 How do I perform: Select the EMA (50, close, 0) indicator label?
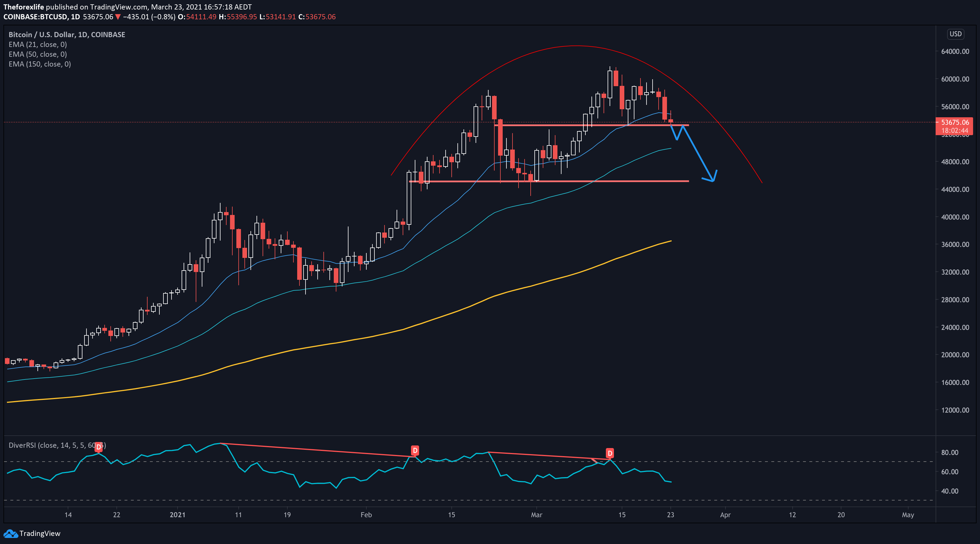pyautogui.click(x=38, y=54)
